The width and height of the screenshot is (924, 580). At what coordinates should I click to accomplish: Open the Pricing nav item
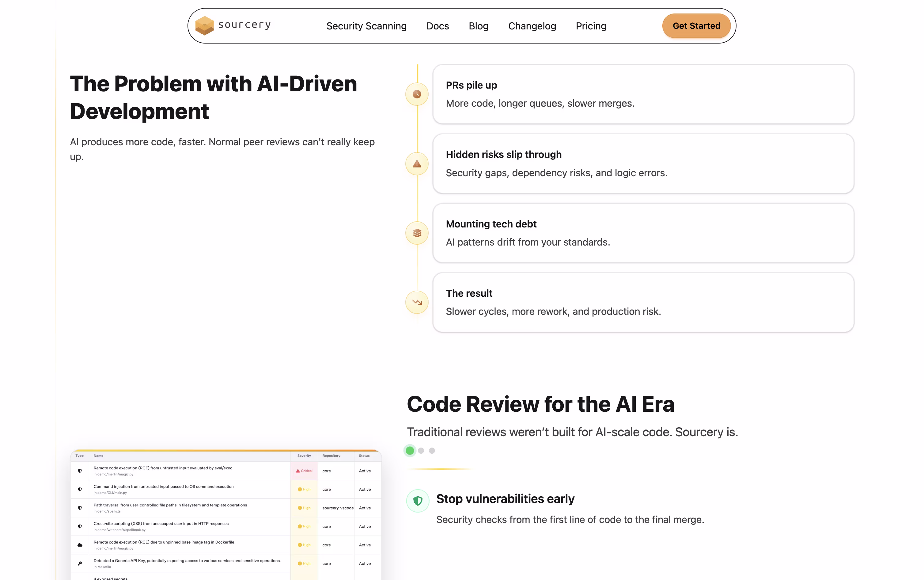tap(591, 26)
